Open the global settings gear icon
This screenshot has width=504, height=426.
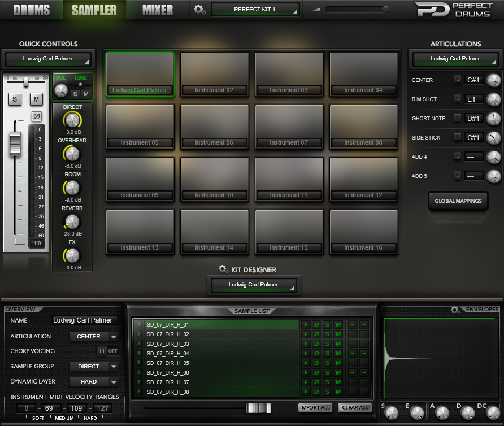coord(199,10)
